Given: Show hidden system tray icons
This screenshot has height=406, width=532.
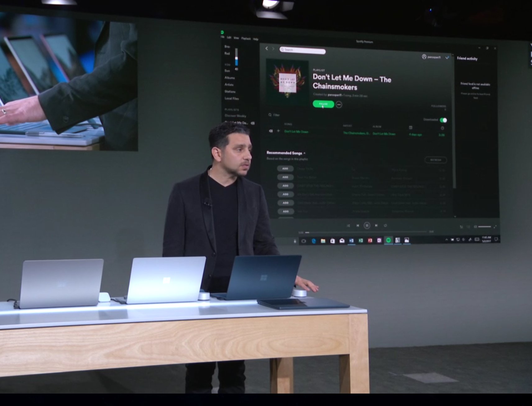Looking at the screenshot, I should click(447, 240).
